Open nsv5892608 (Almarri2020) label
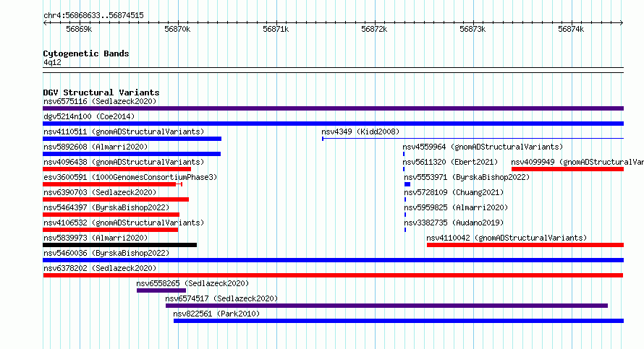Viewport: 644px width, 349px height. point(96,147)
